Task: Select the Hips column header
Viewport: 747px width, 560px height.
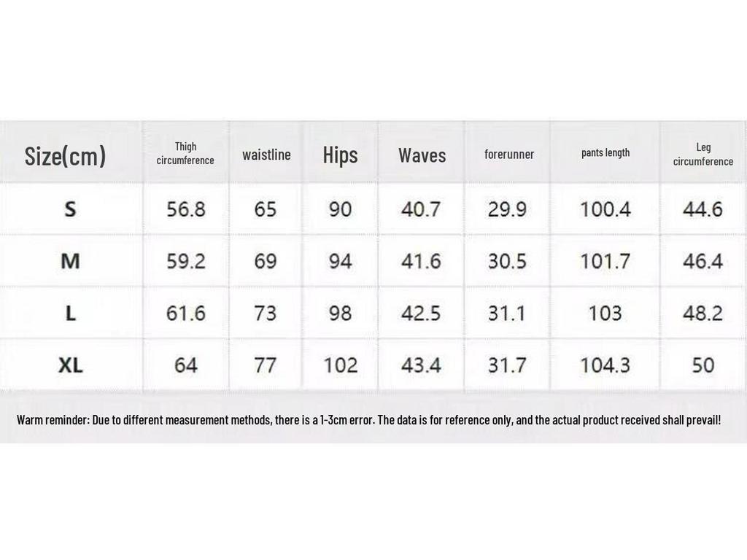Action: point(340,155)
